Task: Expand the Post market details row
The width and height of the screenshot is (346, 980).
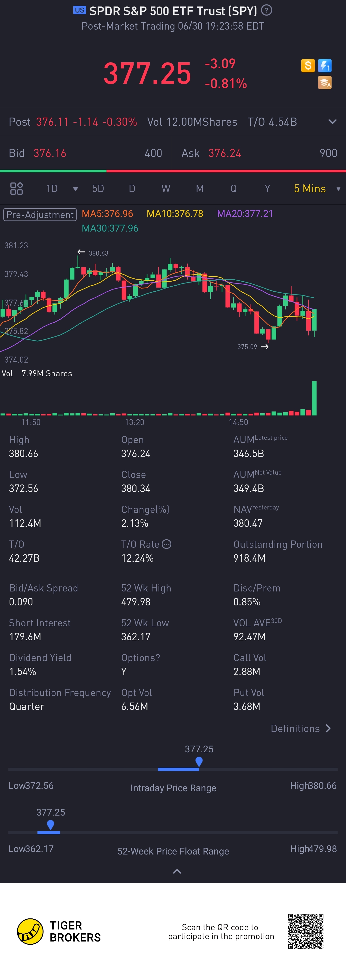Action: (x=332, y=122)
